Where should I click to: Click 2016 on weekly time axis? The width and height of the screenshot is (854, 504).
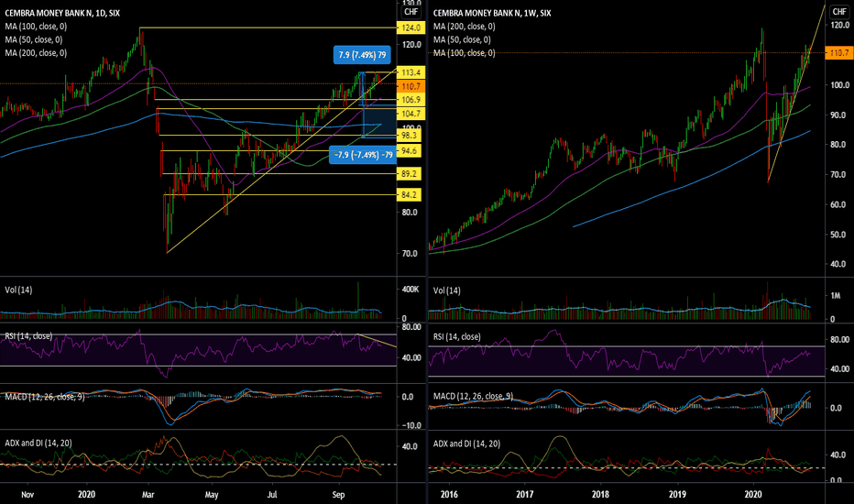[449, 495]
